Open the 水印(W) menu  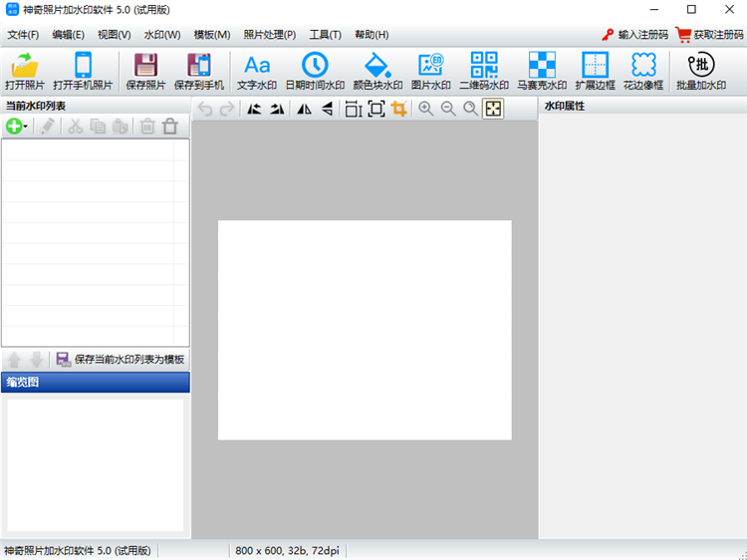pyautogui.click(x=161, y=35)
